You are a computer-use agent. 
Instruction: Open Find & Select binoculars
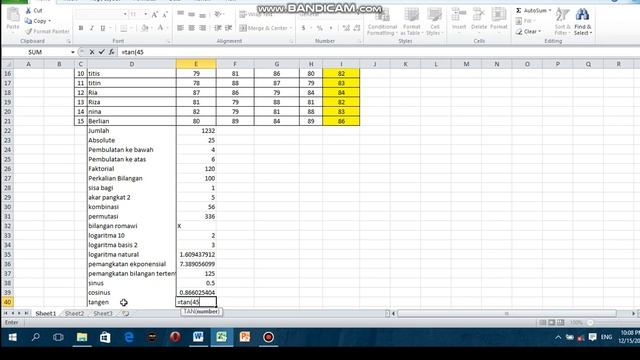pyautogui.click(x=582, y=22)
